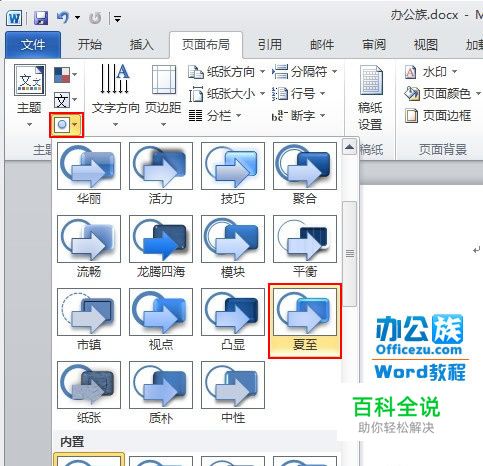
Task: Open 分栏 columns dropdown
Action: (214, 116)
